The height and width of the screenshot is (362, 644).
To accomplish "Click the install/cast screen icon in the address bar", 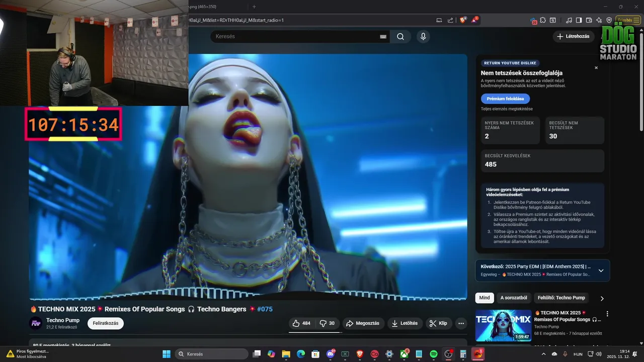I will click(x=439, y=20).
